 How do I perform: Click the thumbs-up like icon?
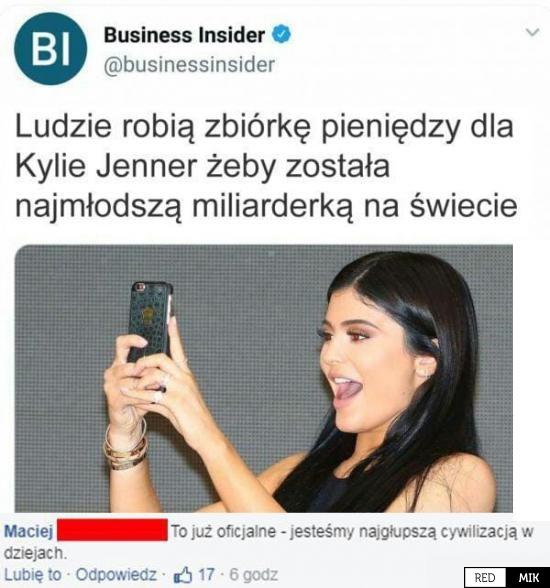[184, 575]
